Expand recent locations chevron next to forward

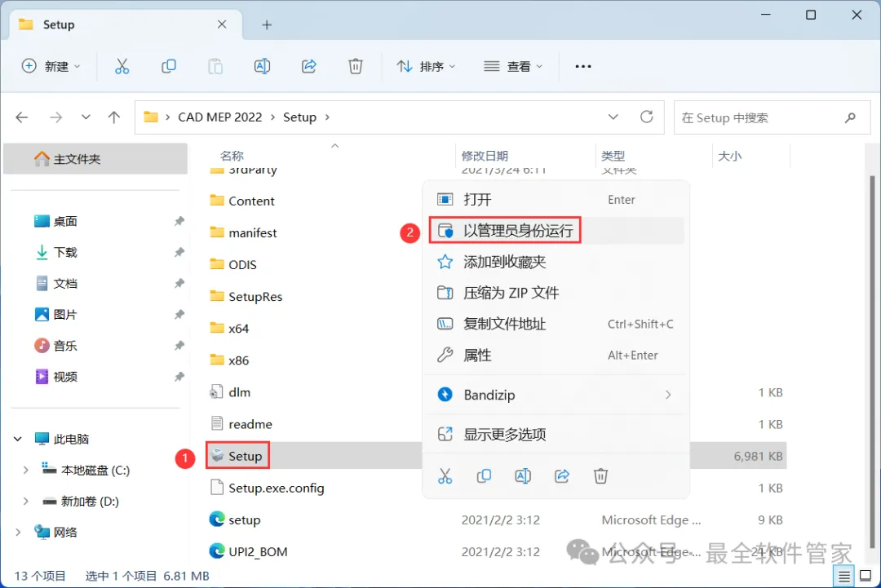[86, 117]
